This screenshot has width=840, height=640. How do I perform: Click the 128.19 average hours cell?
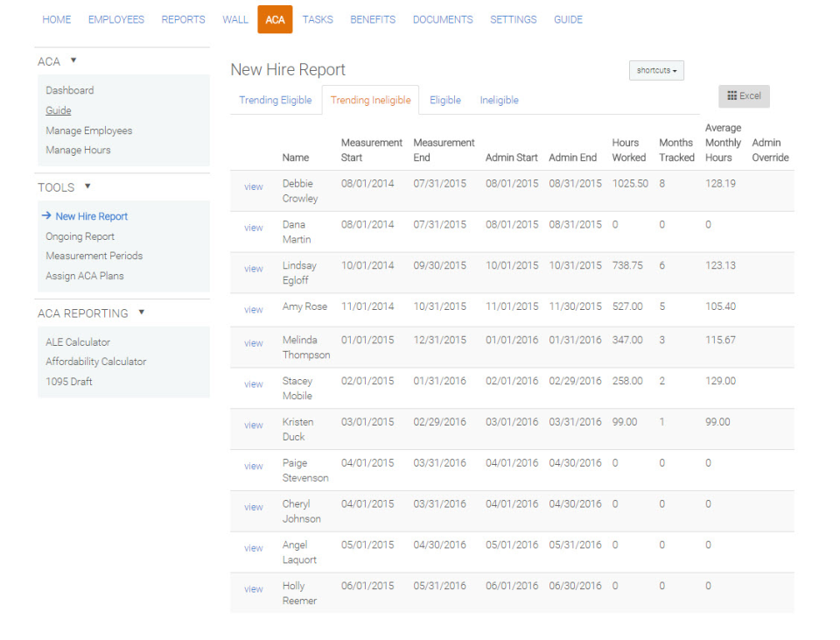(x=720, y=183)
